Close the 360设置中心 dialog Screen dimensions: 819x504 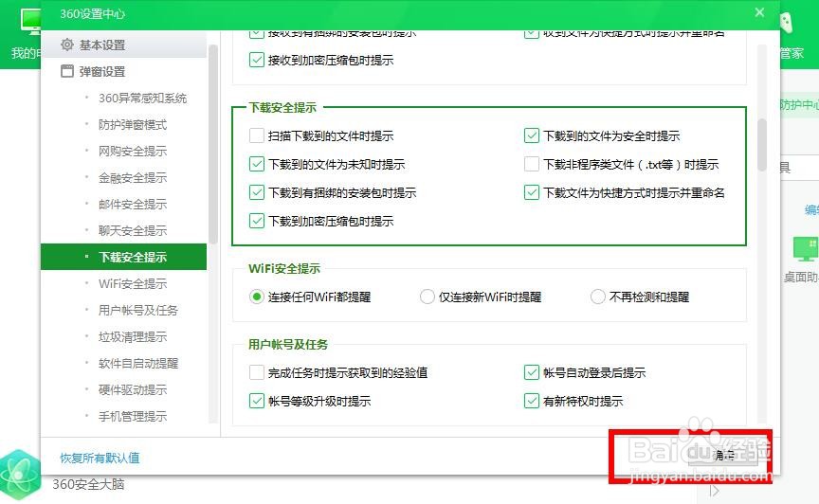[x=759, y=12]
